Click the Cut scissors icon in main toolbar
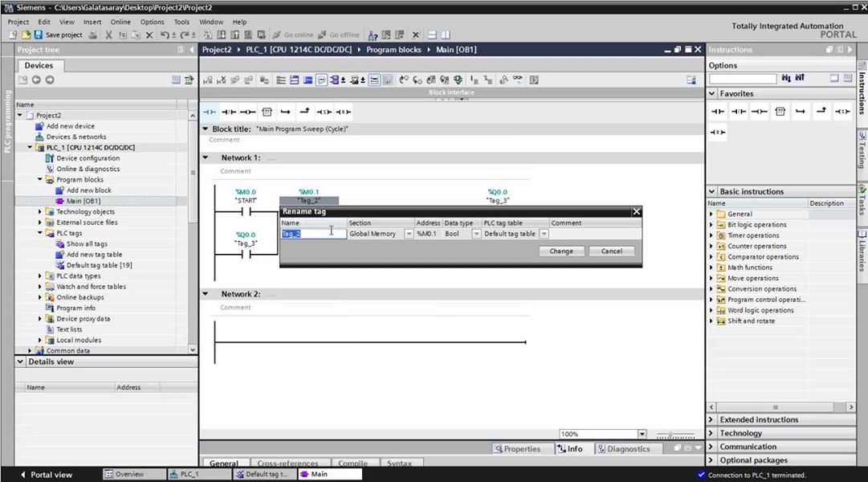Image resolution: width=868 pixels, height=482 pixels. (x=108, y=35)
